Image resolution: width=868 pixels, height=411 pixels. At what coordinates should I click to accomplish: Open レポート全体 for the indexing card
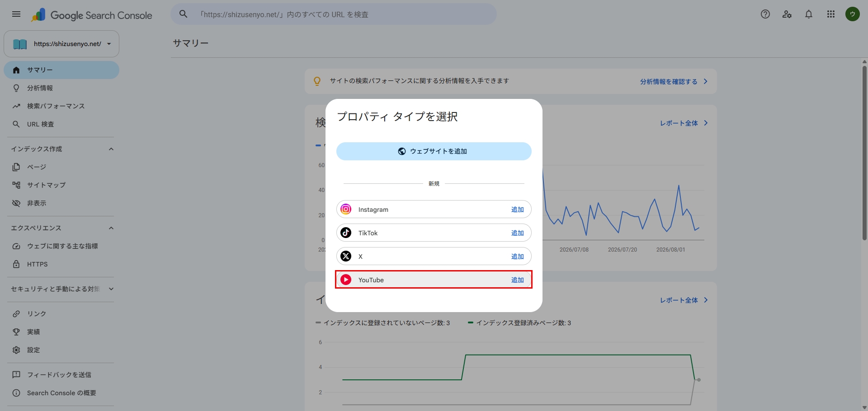pos(684,300)
